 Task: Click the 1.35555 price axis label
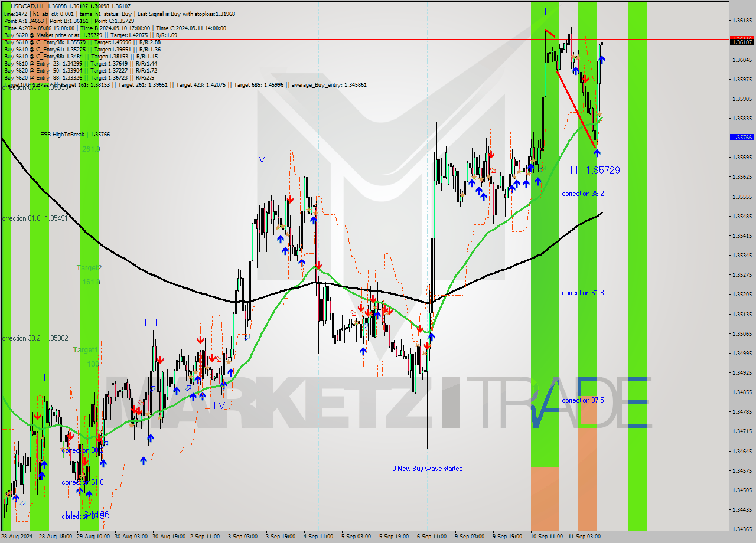(741, 197)
